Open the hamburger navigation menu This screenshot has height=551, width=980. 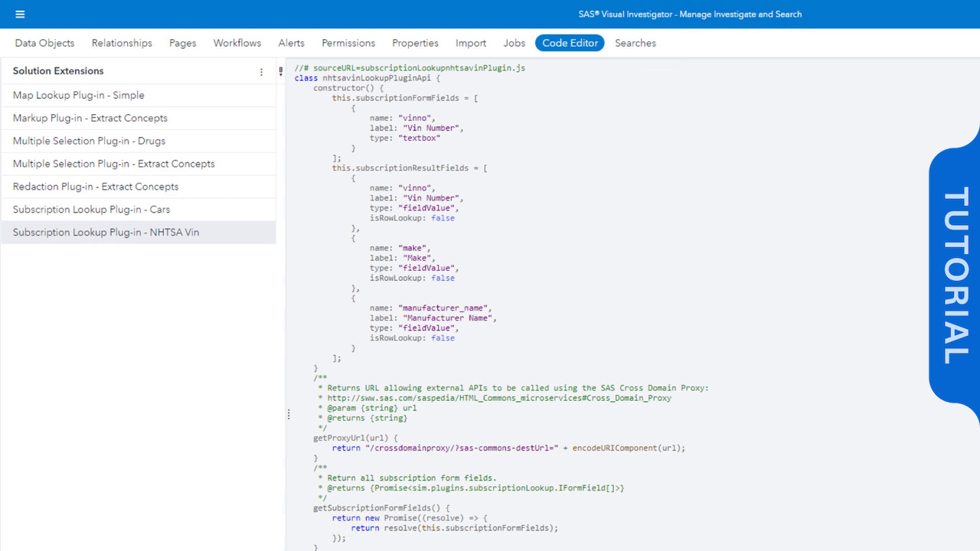[x=20, y=14]
